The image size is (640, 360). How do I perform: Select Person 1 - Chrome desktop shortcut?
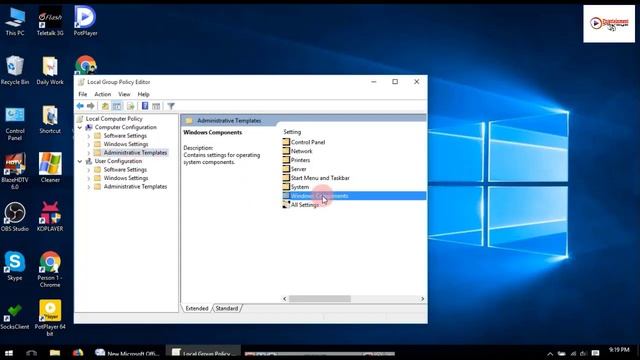coord(50,269)
